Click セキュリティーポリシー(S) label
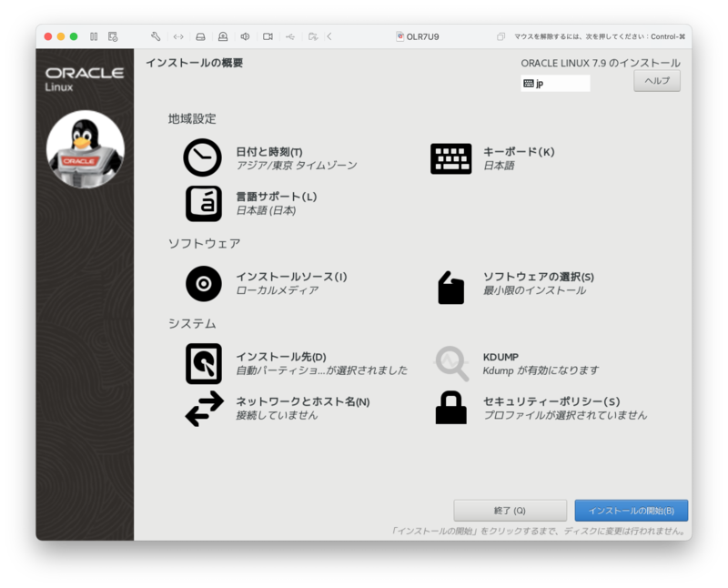This screenshot has width=728, height=588. pyautogui.click(x=551, y=401)
